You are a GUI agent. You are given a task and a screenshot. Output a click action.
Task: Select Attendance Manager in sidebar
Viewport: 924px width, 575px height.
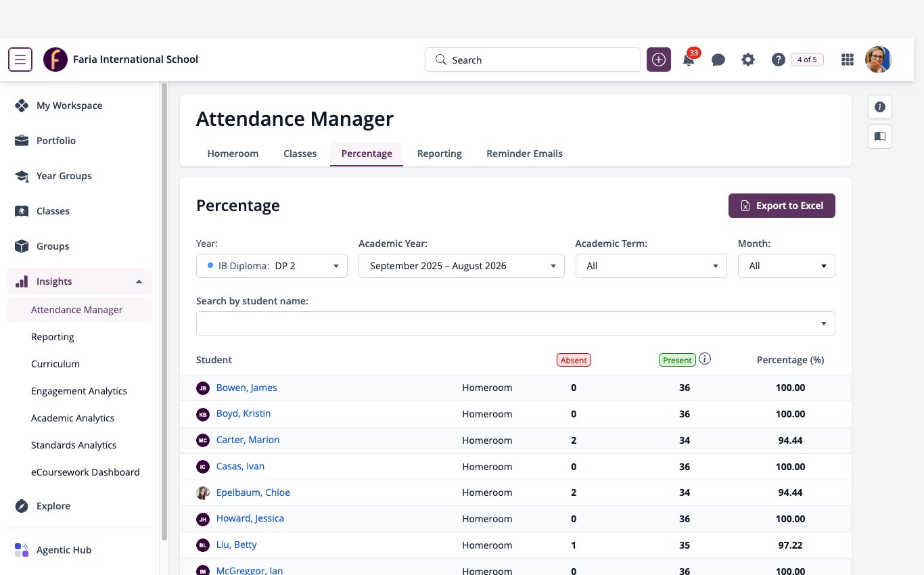[x=79, y=310]
